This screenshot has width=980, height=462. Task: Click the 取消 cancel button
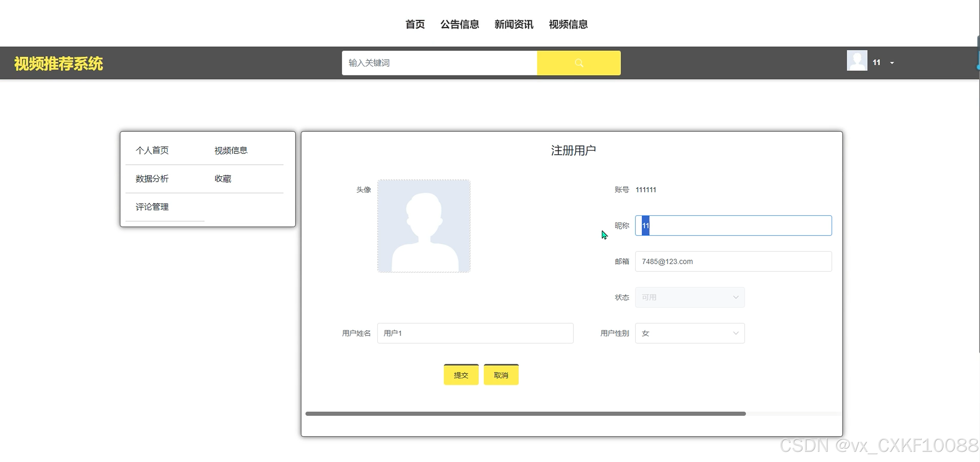(501, 375)
